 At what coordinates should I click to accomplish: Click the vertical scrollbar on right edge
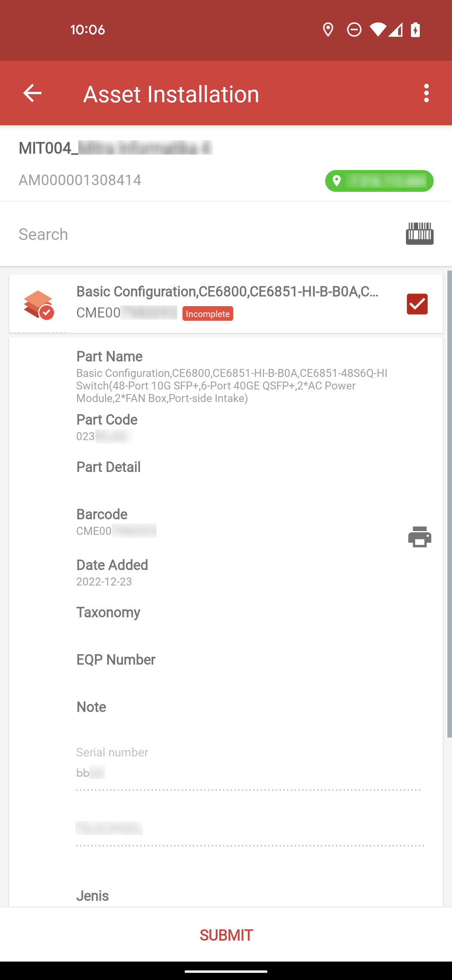click(x=449, y=504)
